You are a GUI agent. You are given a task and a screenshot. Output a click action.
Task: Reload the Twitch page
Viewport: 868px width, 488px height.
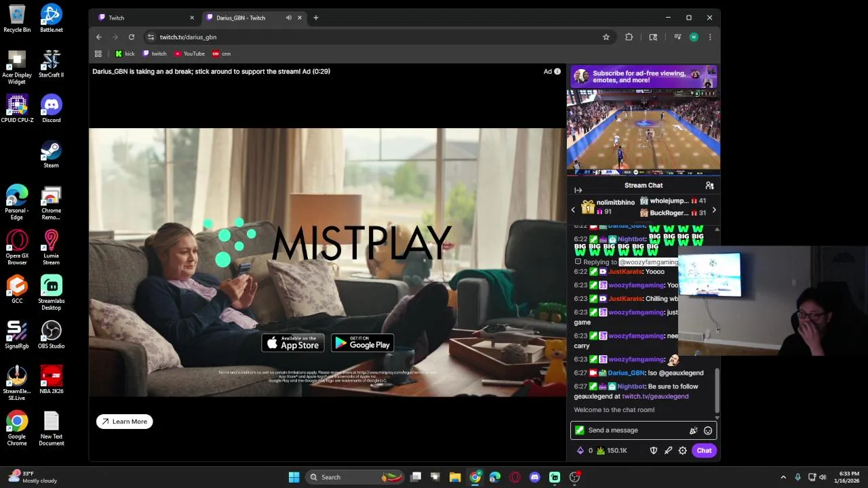point(132,37)
